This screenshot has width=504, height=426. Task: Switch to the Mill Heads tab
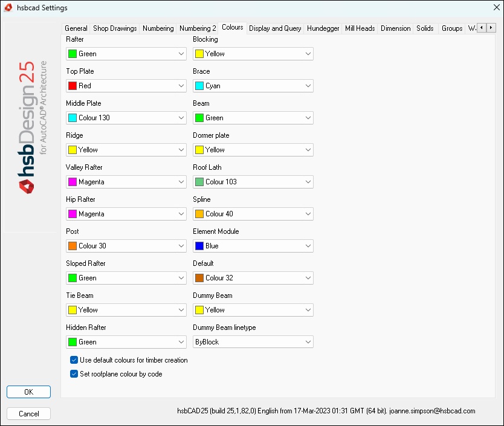pos(360,28)
